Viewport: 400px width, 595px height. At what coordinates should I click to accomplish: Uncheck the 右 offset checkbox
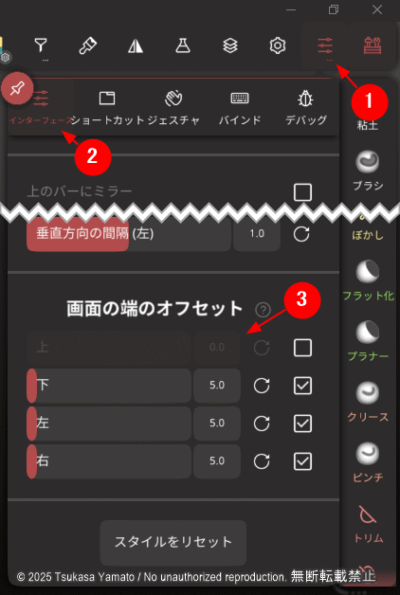(x=303, y=461)
